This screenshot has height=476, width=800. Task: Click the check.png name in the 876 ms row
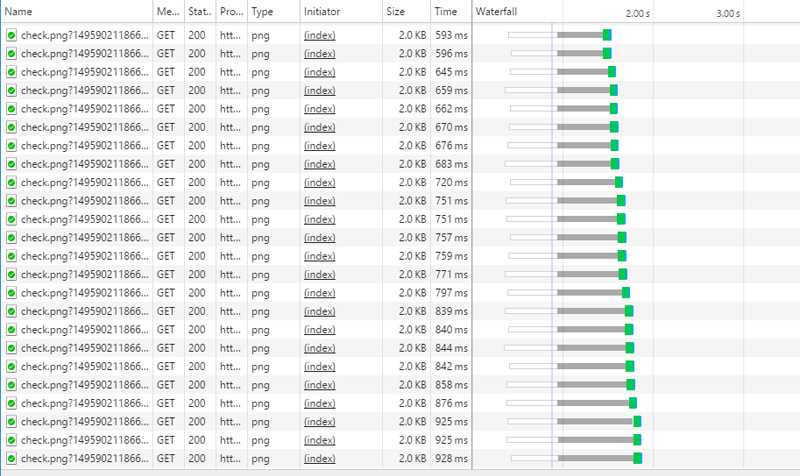coord(85,403)
